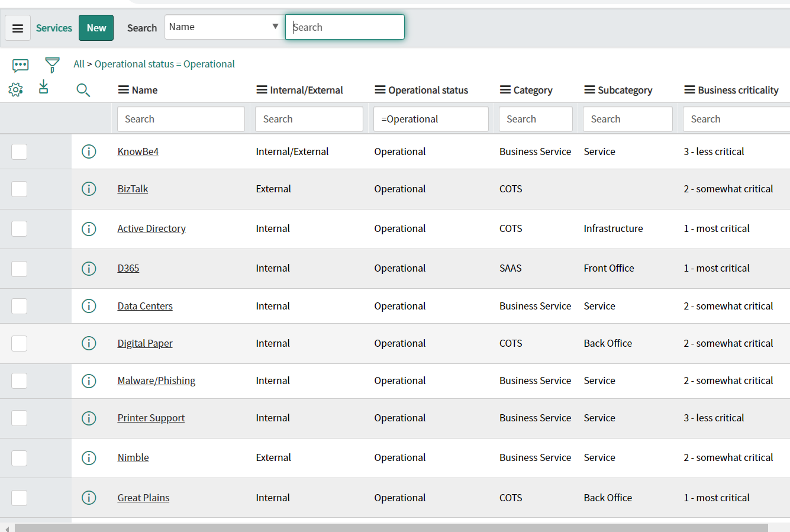Open the Great Plains service record

tap(143, 498)
